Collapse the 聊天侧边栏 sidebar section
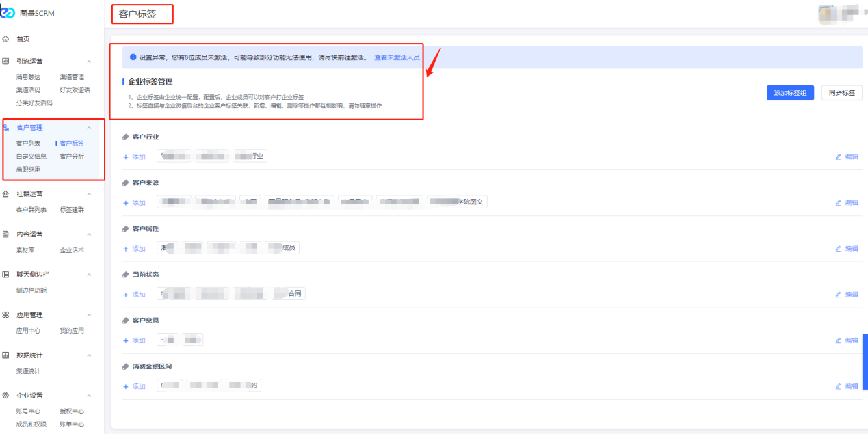 pos(89,275)
